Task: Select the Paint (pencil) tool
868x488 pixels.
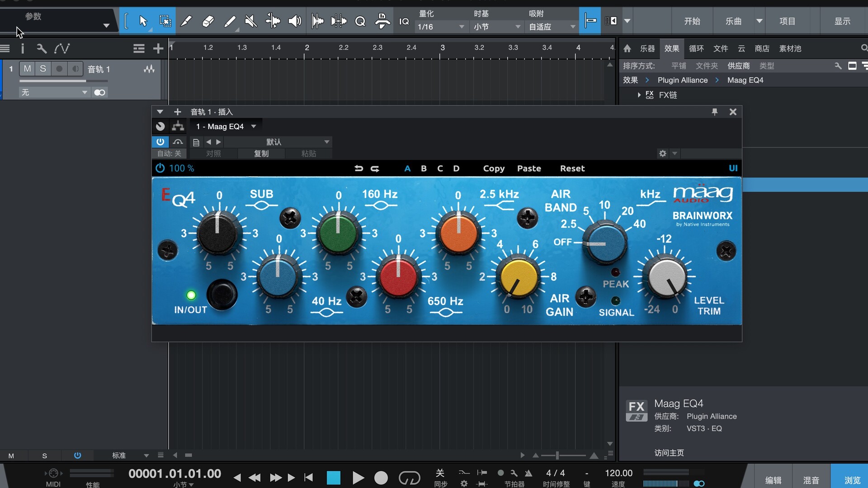Action: coord(230,21)
